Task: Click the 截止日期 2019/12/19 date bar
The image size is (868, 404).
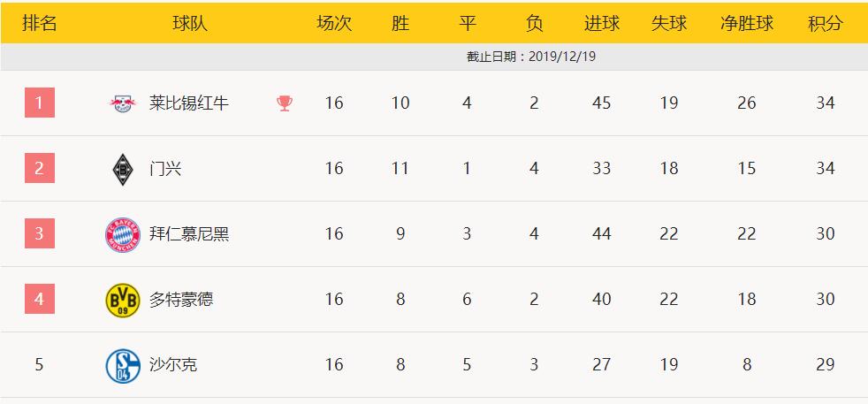Action: tap(434, 57)
